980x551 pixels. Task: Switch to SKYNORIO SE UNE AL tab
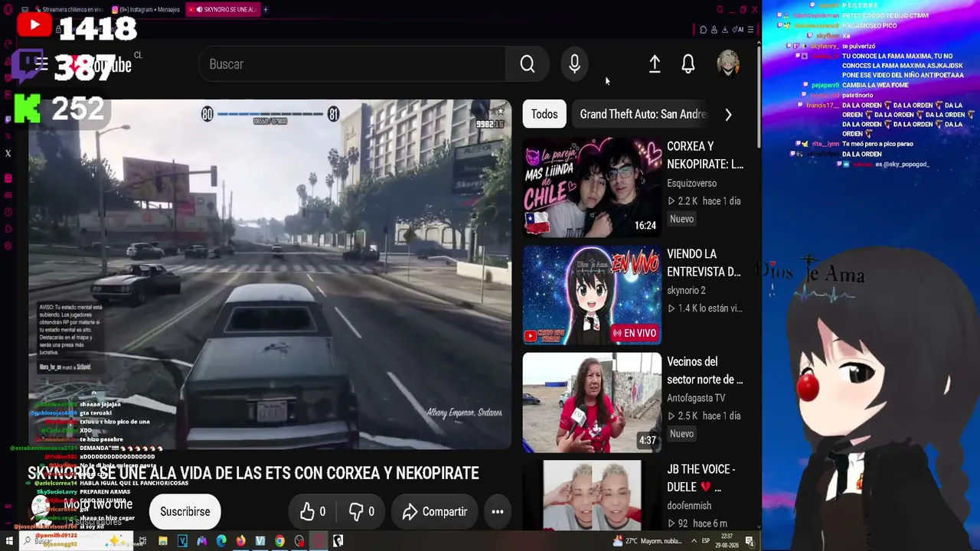223,10
